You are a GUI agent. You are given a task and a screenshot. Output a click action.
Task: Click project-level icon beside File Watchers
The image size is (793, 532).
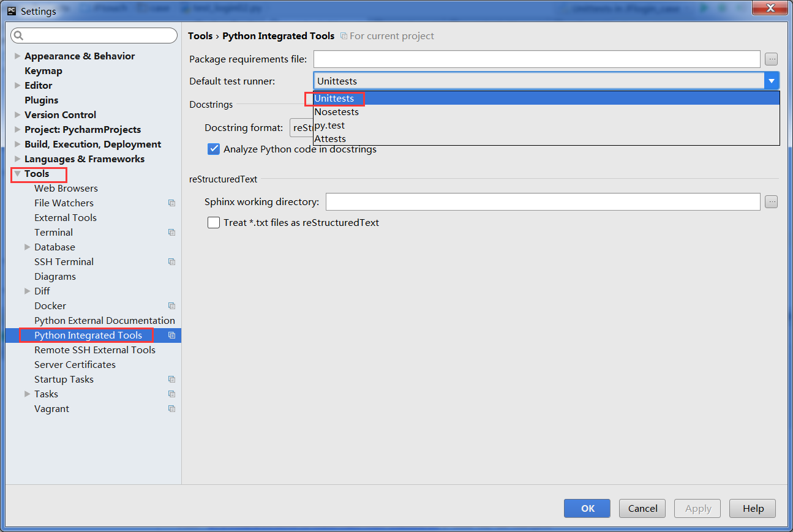pos(172,203)
